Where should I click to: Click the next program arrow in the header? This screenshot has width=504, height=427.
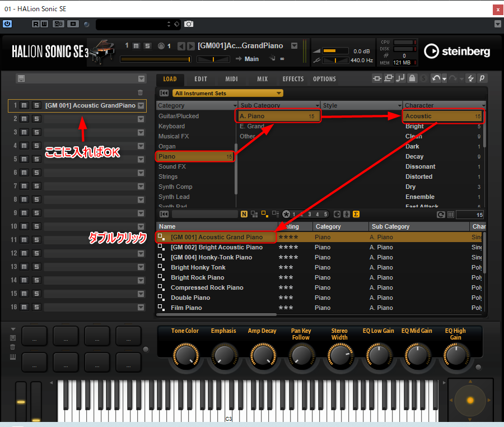tap(191, 47)
